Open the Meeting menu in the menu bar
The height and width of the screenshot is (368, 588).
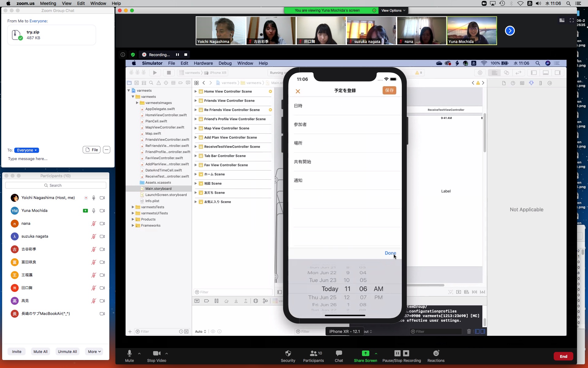click(48, 3)
